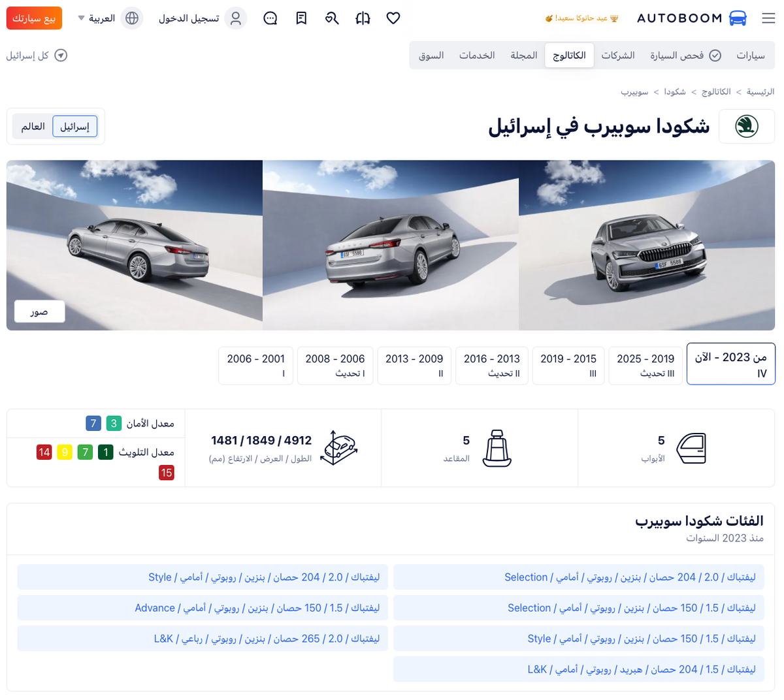Go to الكاتالوج breadcrumb link
The height and width of the screenshot is (700, 784).
(717, 92)
